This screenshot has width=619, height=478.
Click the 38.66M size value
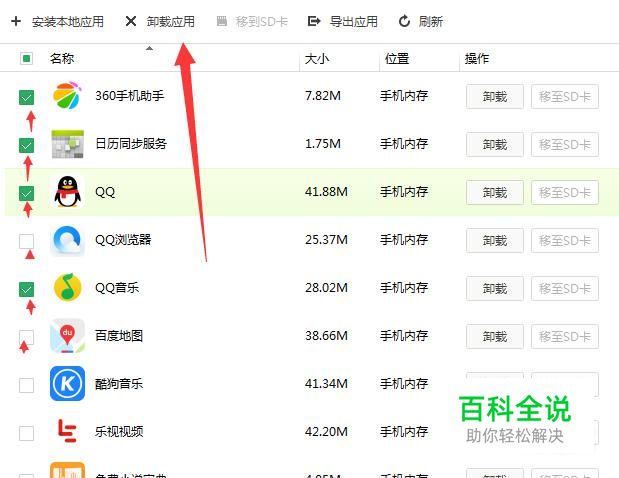pos(326,336)
